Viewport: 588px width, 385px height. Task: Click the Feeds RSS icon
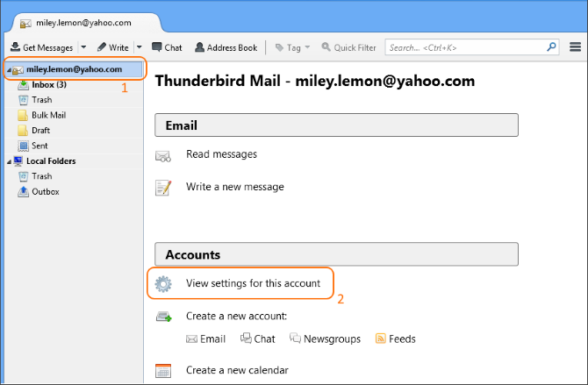[380, 339]
